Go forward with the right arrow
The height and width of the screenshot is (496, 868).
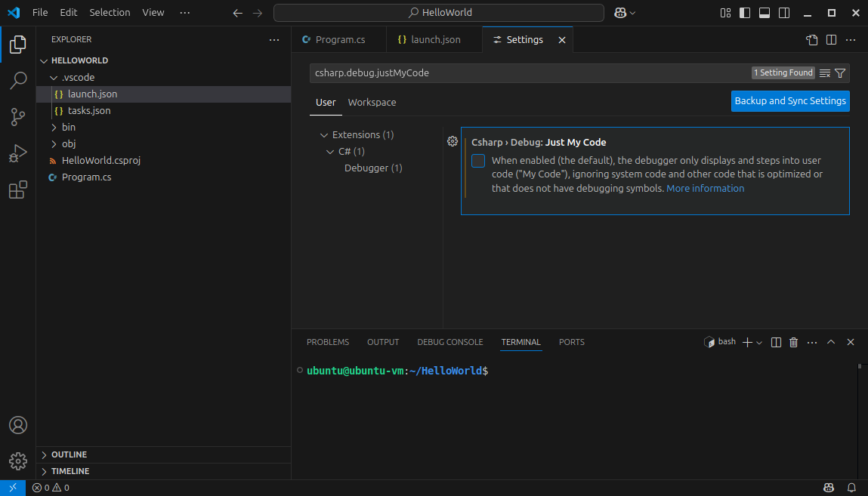tap(258, 13)
